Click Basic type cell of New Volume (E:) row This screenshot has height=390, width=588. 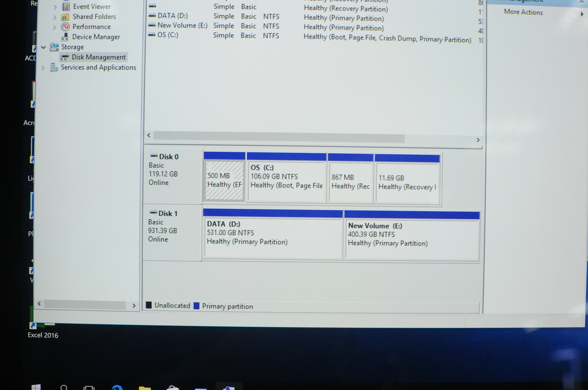tap(248, 26)
